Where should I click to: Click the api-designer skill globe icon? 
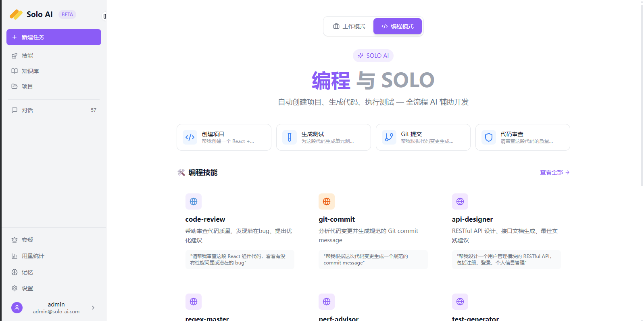460,201
